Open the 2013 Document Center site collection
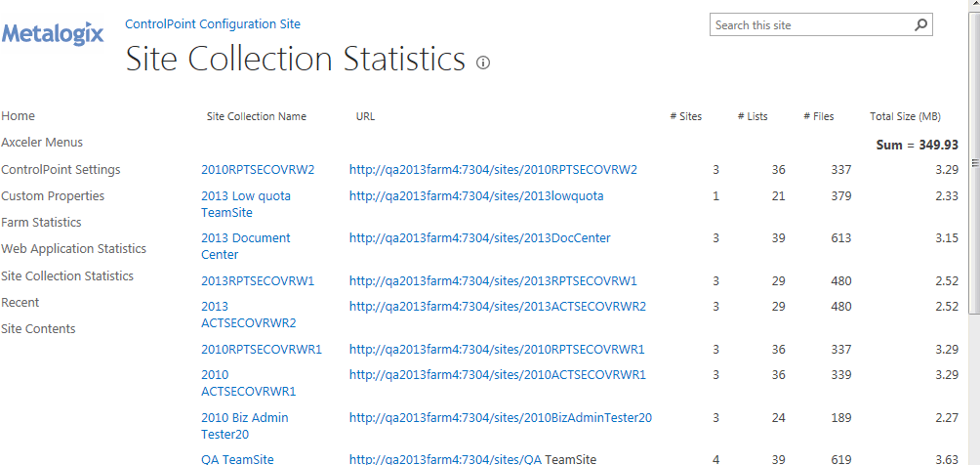 point(245,246)
